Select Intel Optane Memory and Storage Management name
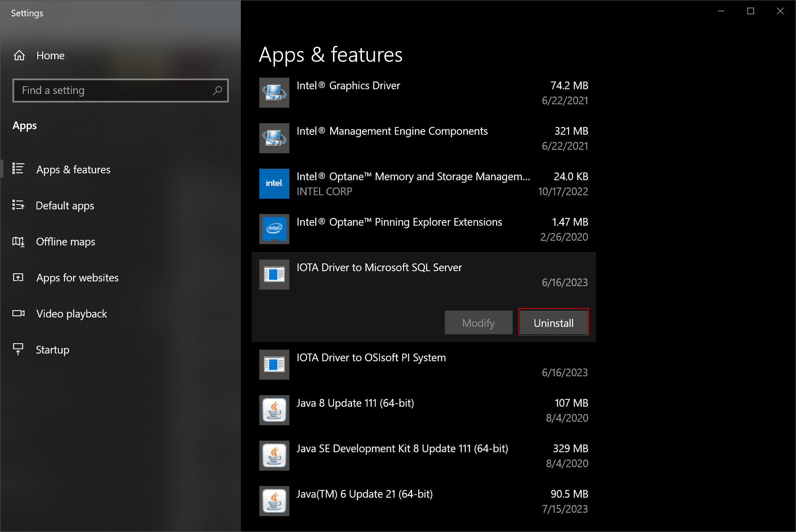Image resolution: width=796 pixels, height=532 pixels. [413, 176]
